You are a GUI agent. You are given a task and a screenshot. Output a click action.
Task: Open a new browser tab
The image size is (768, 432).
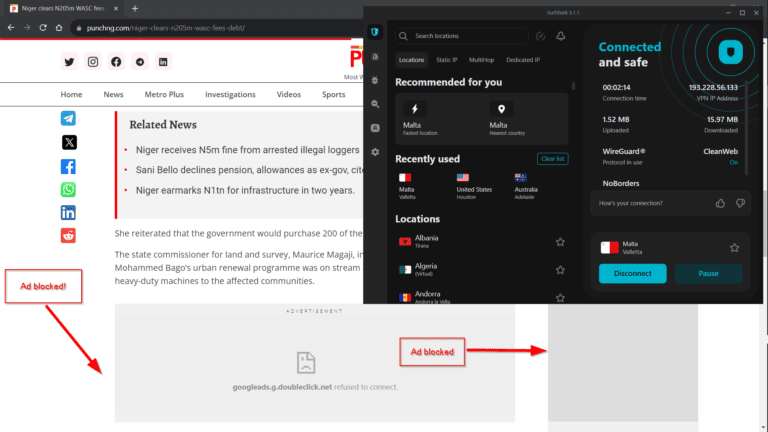point(135,8)
